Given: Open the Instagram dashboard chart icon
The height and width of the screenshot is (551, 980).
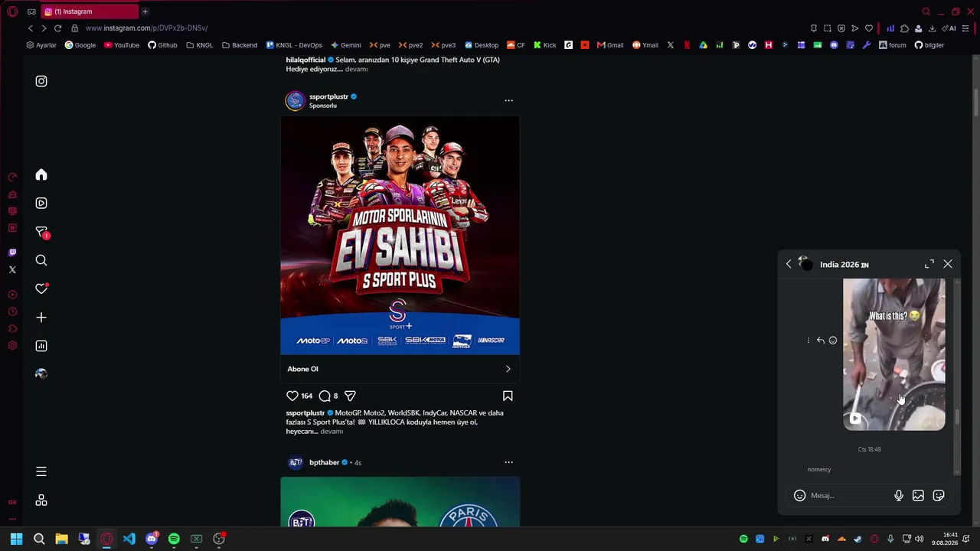Looking at the screenshot, I should click(41, 346).
